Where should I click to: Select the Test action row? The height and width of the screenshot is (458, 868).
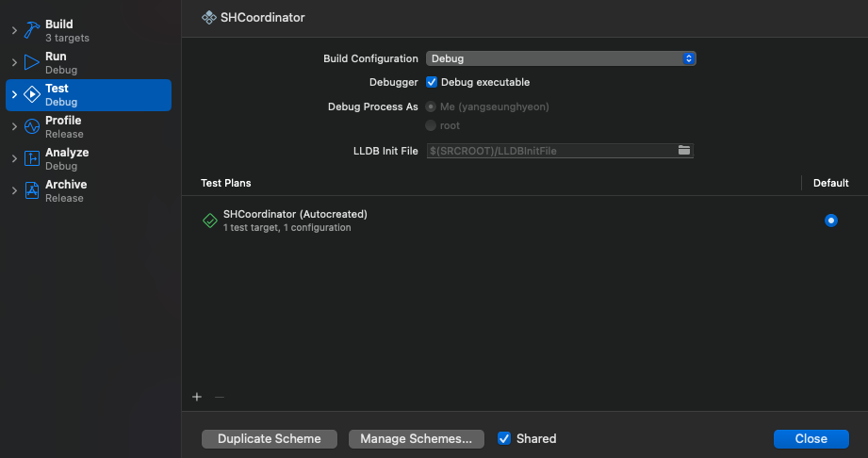[89, 94]
